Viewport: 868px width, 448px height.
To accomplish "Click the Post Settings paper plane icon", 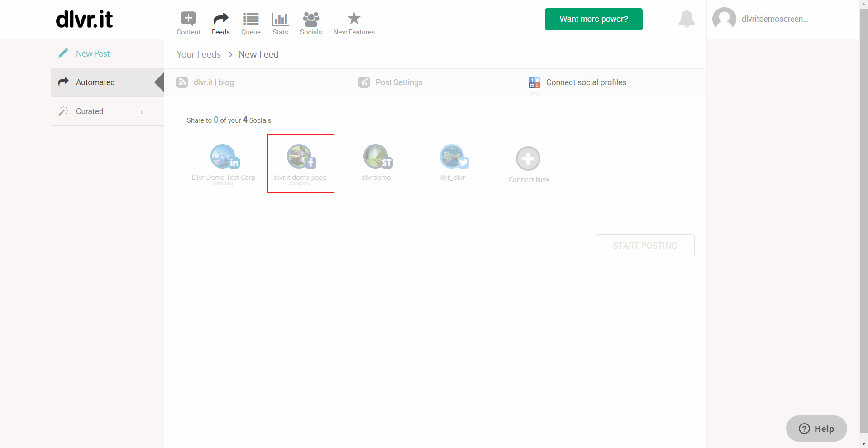I will point(364,82).
